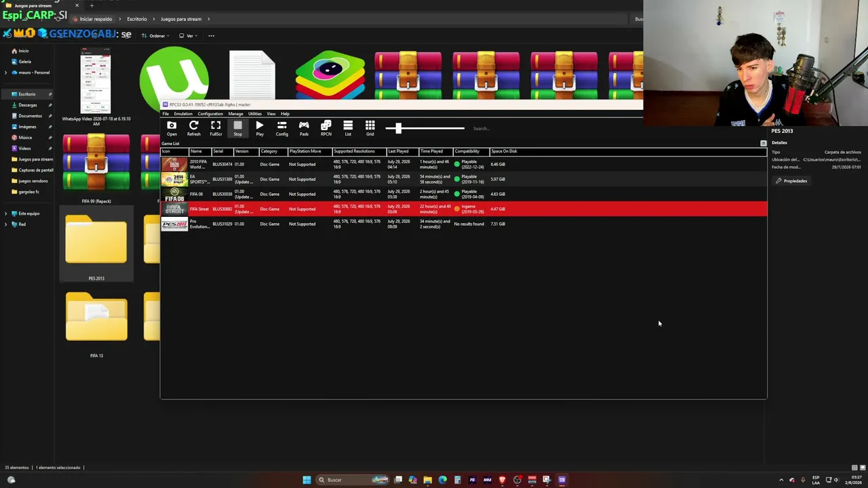This screenshot has width=868, height=488.
Task: Open the Emulation menu in RPCS3
Action: pyautogui.click(x=183, y=114)
